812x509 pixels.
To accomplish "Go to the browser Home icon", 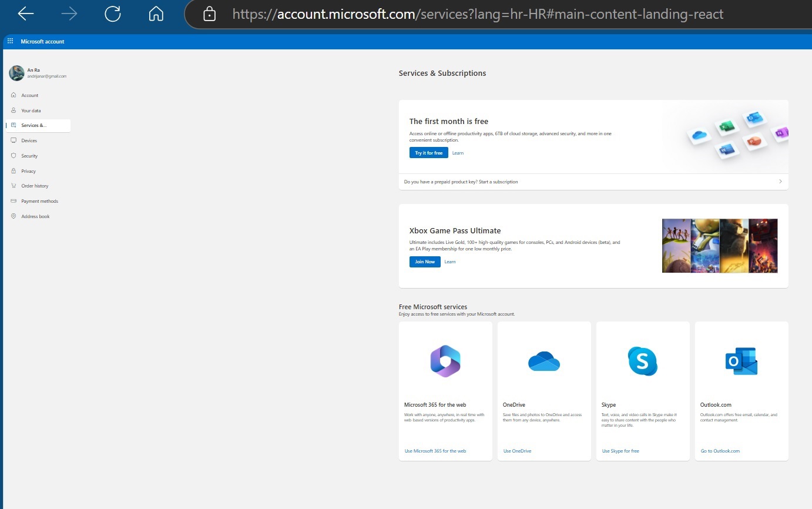I will point(156,14).
